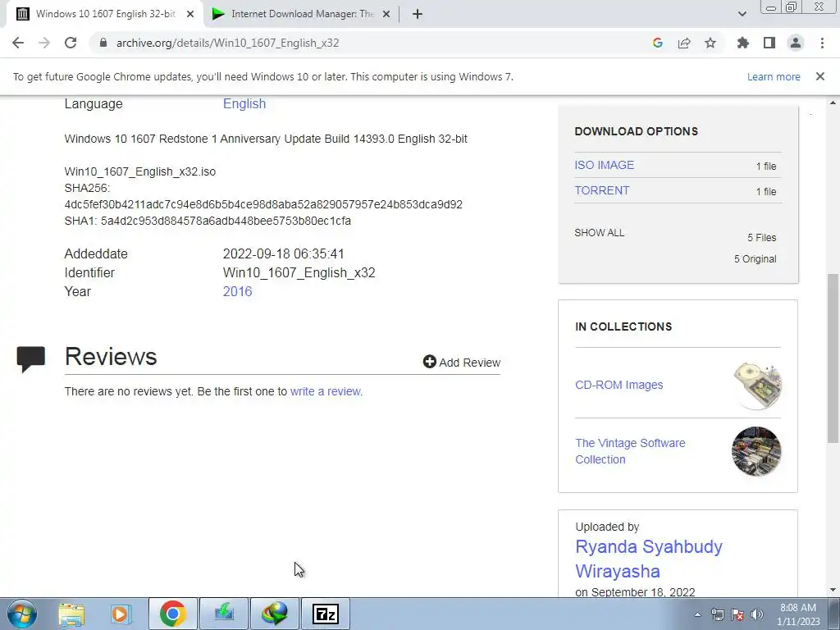Close the Windows 10 1607 tab
Viewport: 840px width, 630px height.
[190, 14]
